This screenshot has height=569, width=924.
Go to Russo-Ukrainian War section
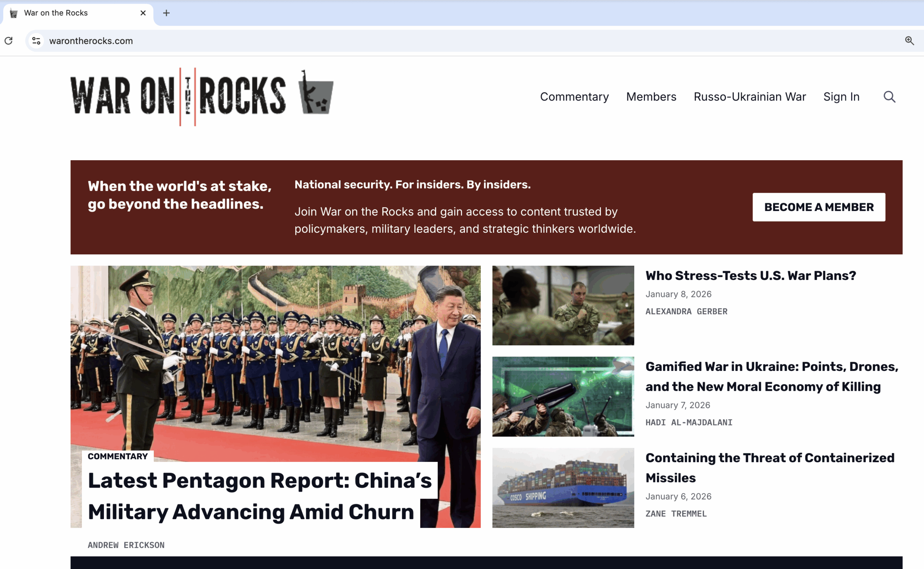[749, 97]
